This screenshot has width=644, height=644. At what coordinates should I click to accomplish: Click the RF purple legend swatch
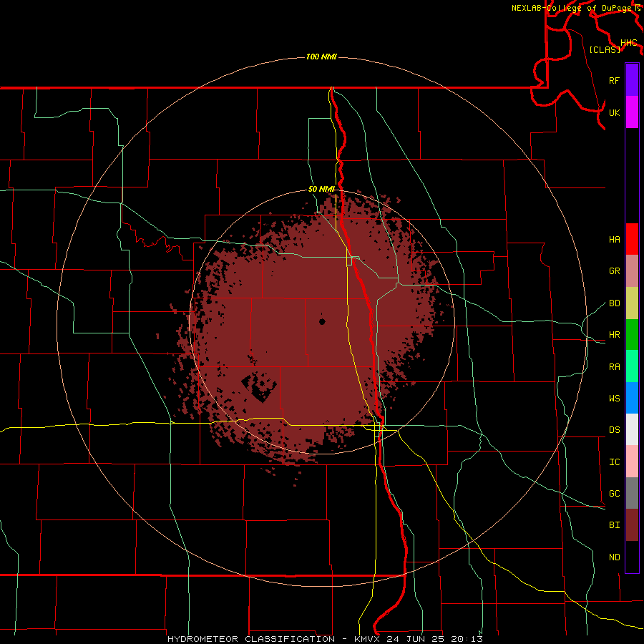tap(632, 80)
